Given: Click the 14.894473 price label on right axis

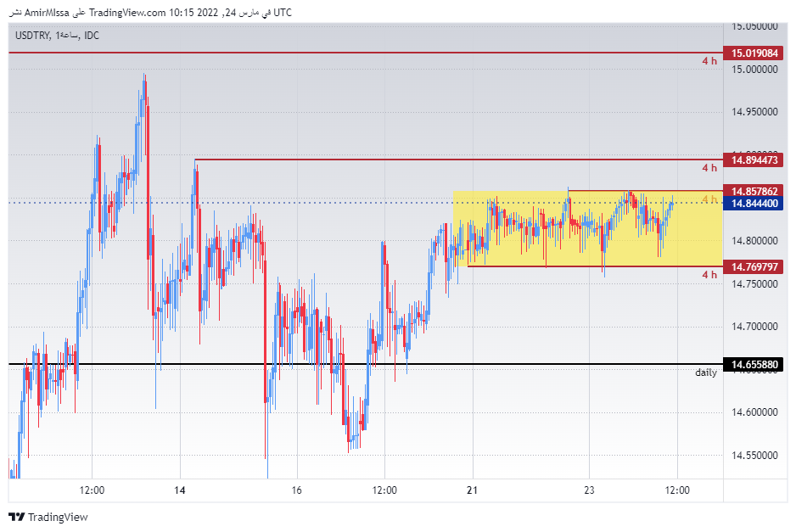Looking at the screenshot, I should point(754,160).
